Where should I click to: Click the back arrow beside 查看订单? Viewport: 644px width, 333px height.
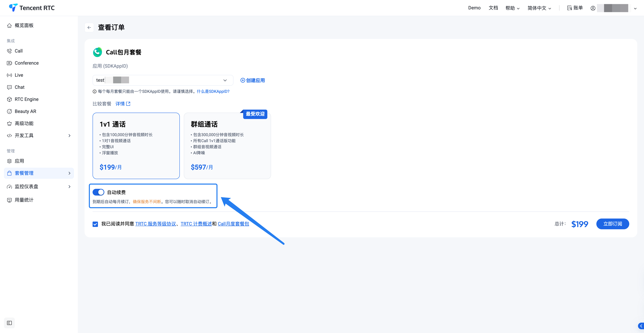(89, 28)
